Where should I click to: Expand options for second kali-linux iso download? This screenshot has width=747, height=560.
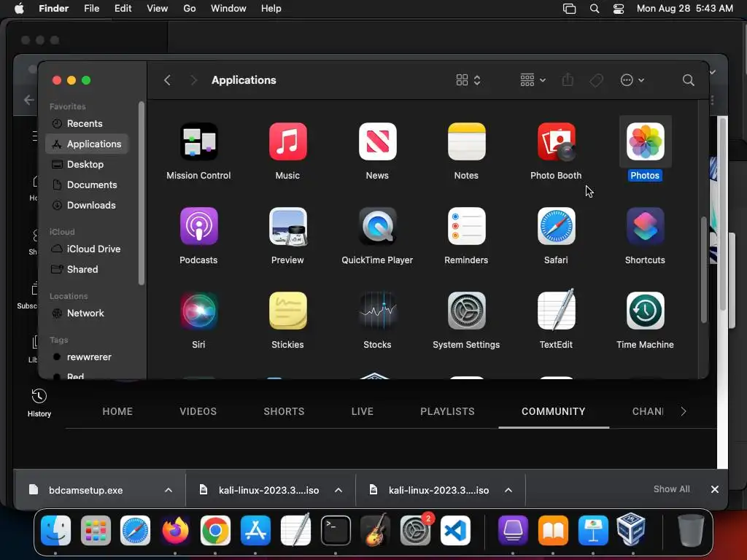(508, 490)
